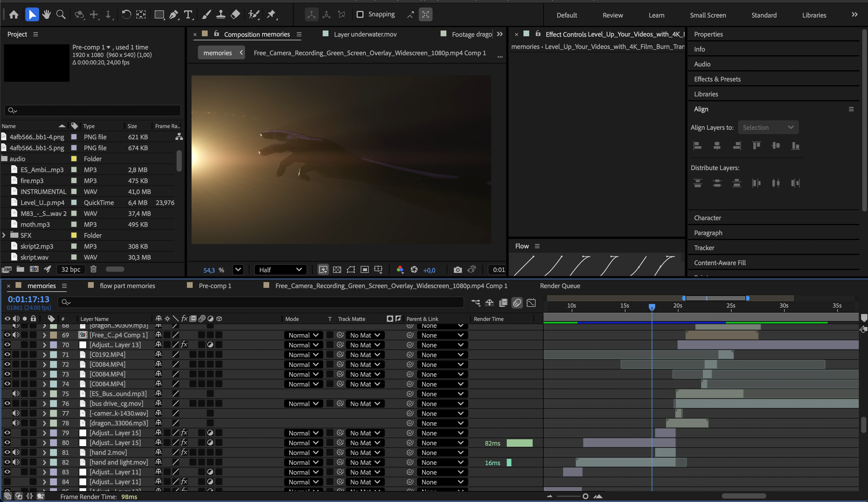
Task: Select the Zoom magnifier tool
Action: 61,14
